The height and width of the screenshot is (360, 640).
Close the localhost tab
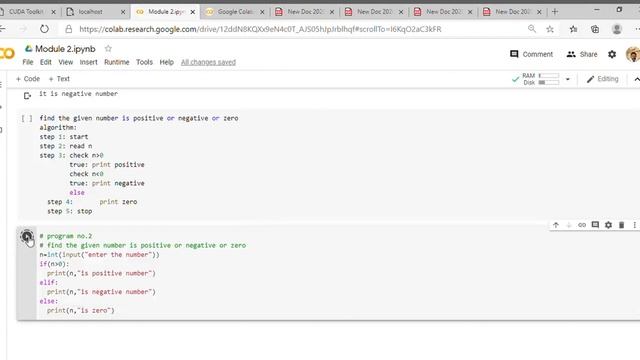123,12
